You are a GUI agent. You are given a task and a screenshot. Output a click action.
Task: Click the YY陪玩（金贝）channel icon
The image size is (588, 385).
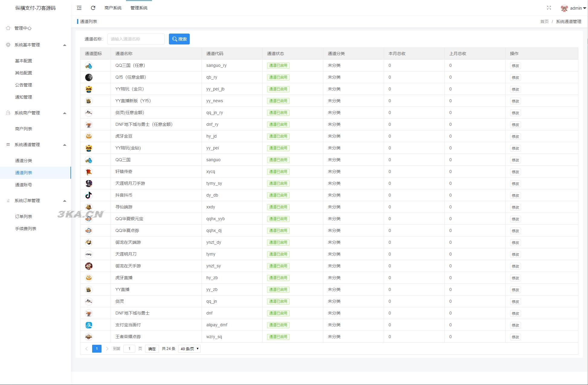point(89,89)
